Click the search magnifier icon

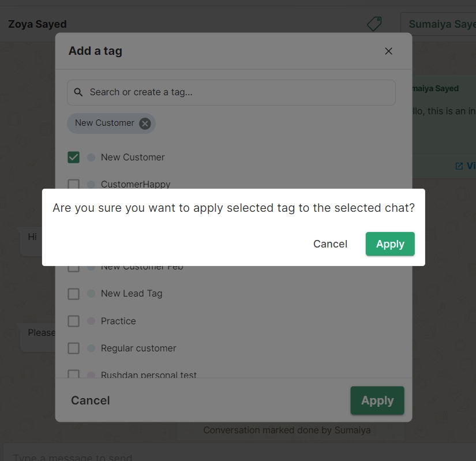(x=78, y=92)
